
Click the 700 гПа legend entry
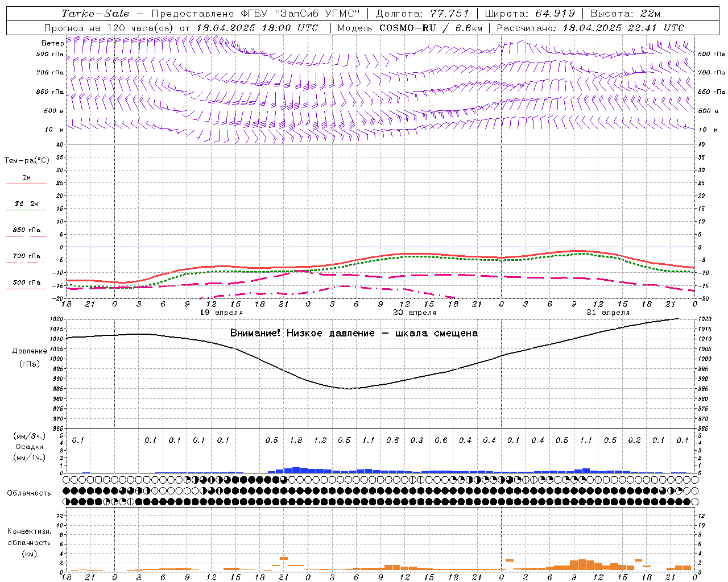point(26,256)
